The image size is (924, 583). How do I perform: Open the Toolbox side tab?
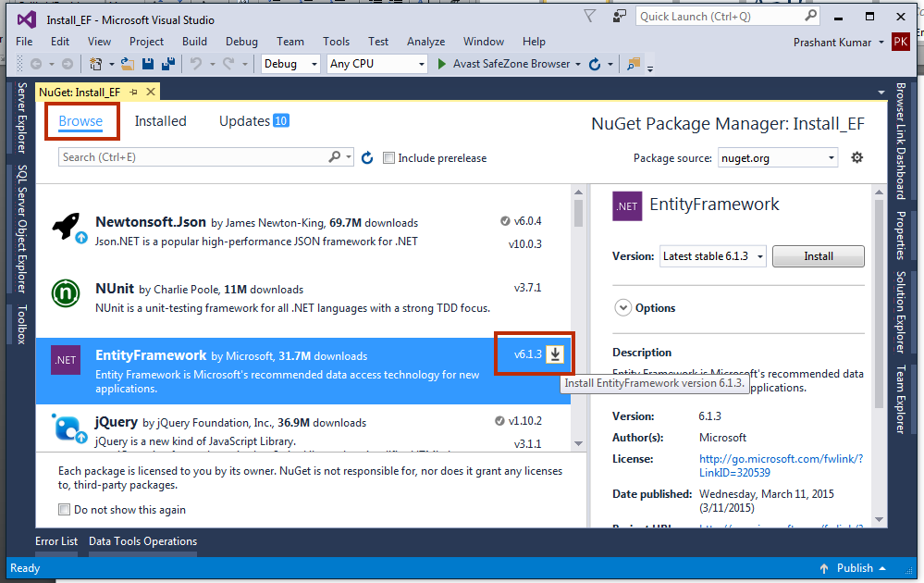tap(22, 324)
